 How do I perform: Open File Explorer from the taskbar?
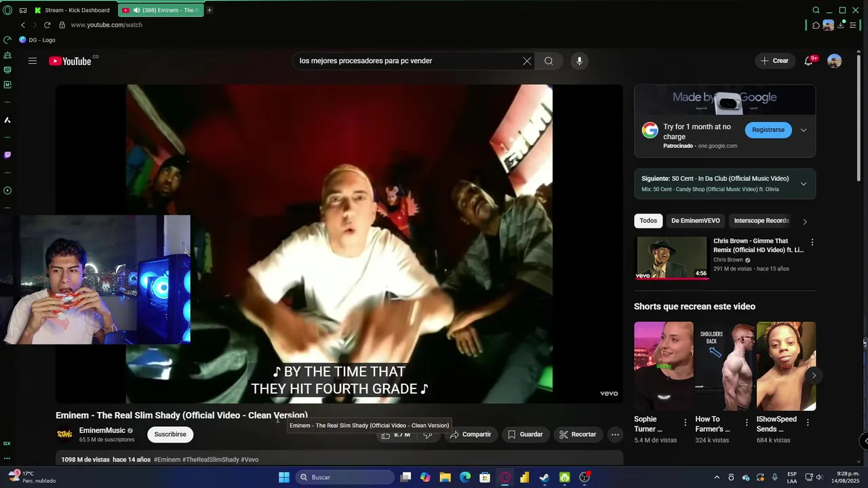[x=445, y=477]
